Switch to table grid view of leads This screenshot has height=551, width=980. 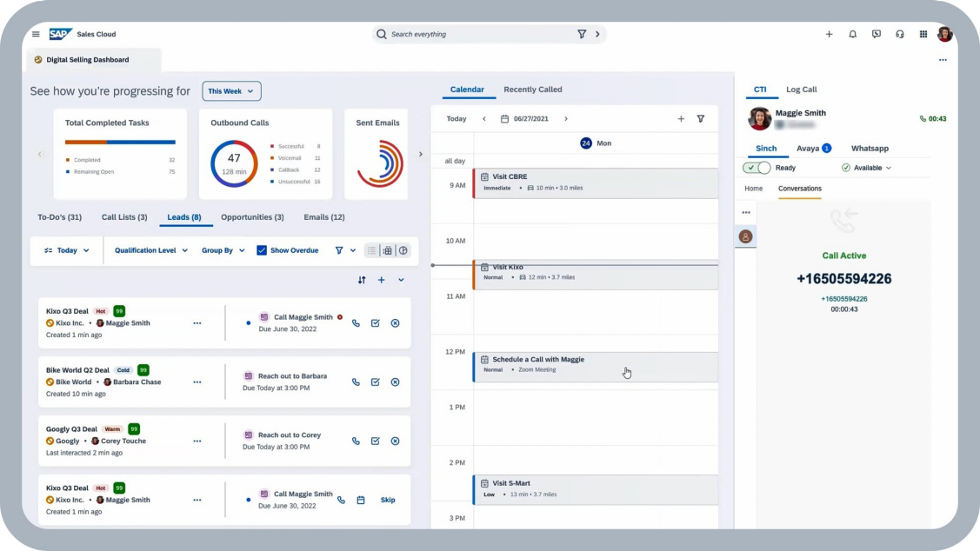pyautogui.click(x=388, y=250)
